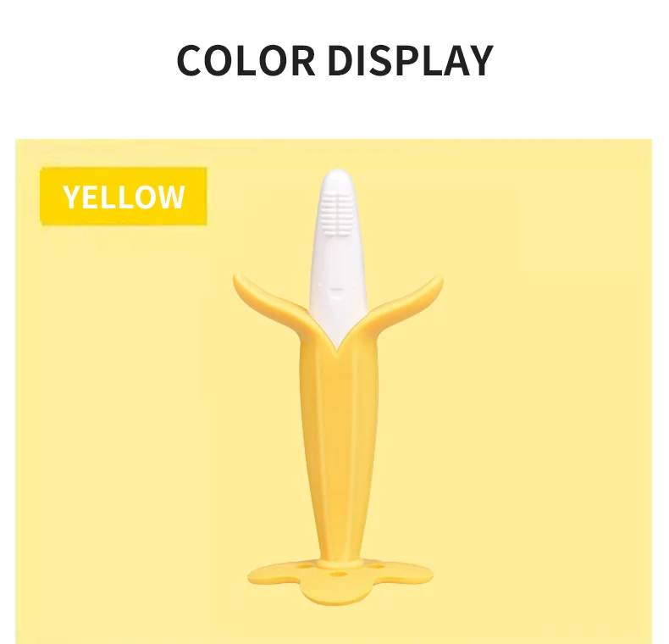Click the left hole in the yellow base
The image size is (669, 644).
tap(304, 566)
